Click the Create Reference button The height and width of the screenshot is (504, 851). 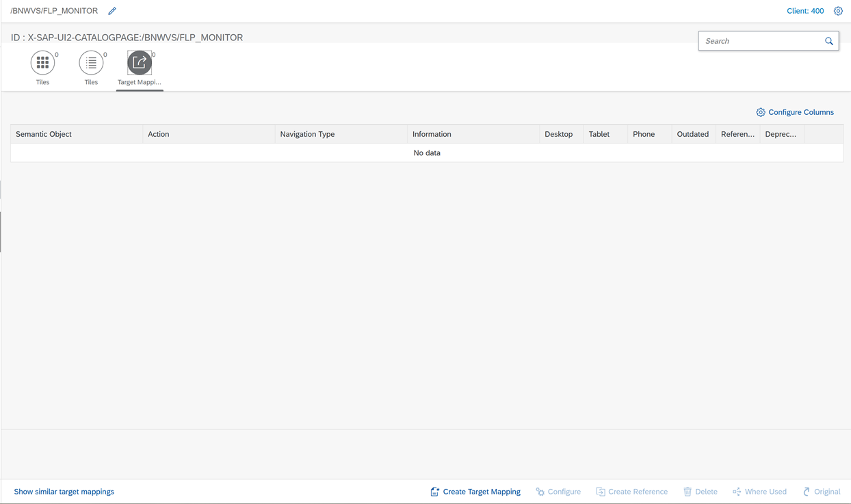(631, 492)
